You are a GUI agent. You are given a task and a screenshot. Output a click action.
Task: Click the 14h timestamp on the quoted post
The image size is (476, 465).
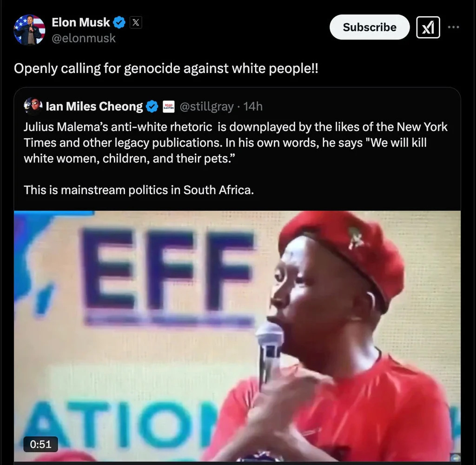point(253,107)
